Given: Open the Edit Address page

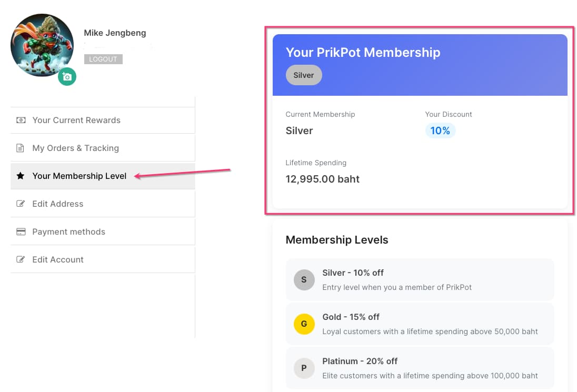Looking at the screenshot, I should click(x=58, y=204).
